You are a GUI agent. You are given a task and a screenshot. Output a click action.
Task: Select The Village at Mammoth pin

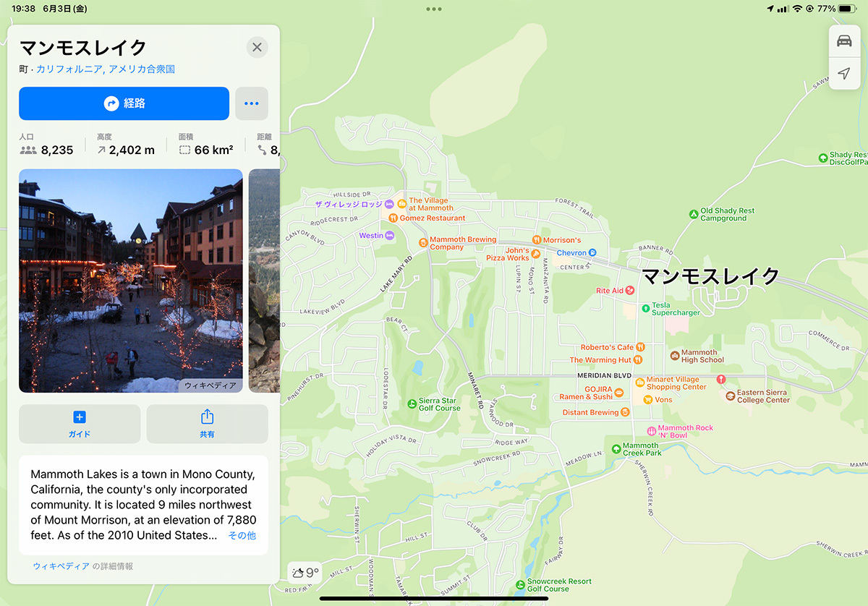coord(401,202)
